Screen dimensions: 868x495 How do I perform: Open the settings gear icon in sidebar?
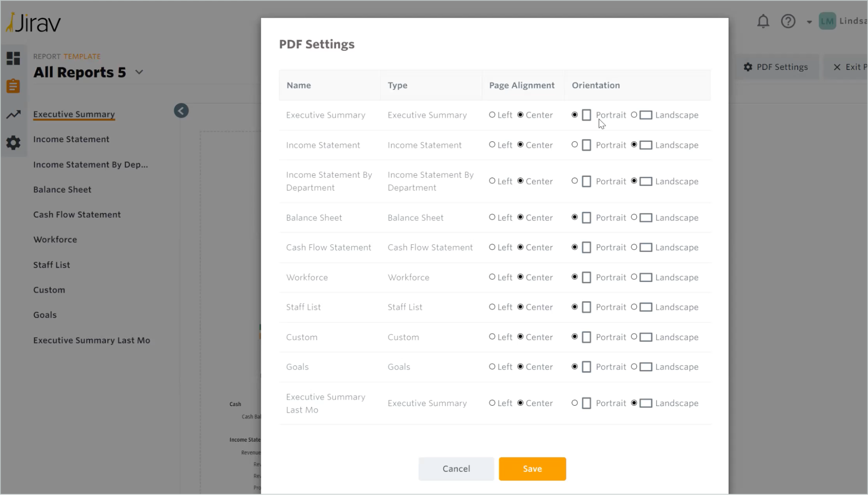tap(13, 142)
